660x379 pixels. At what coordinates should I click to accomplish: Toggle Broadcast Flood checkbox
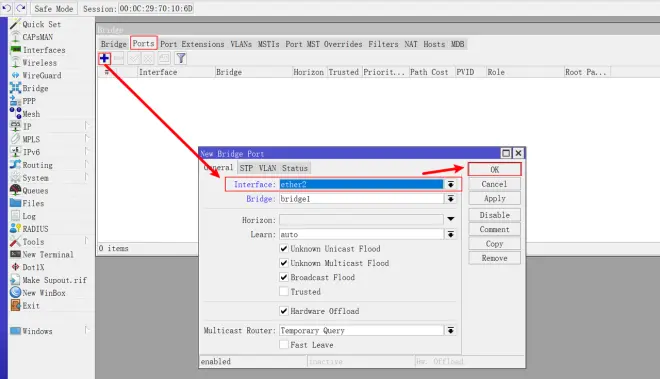click(x=284, y=277)
